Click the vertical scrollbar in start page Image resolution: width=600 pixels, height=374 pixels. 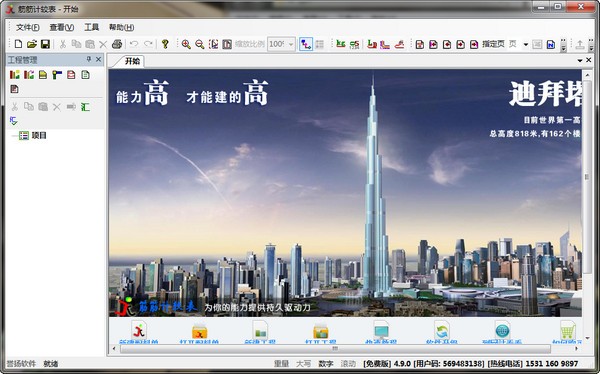pos(587,177)
